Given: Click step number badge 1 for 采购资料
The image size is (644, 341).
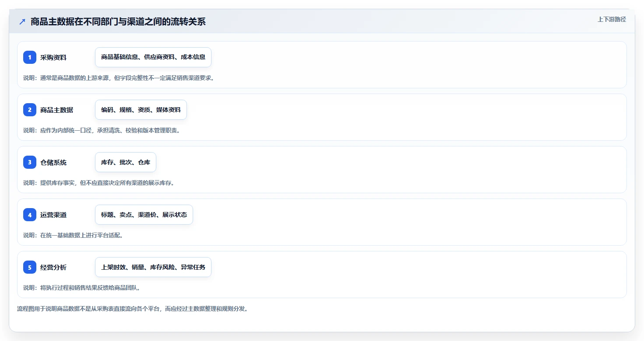Looking at the screenshot, I should click(x=30, y=57).
